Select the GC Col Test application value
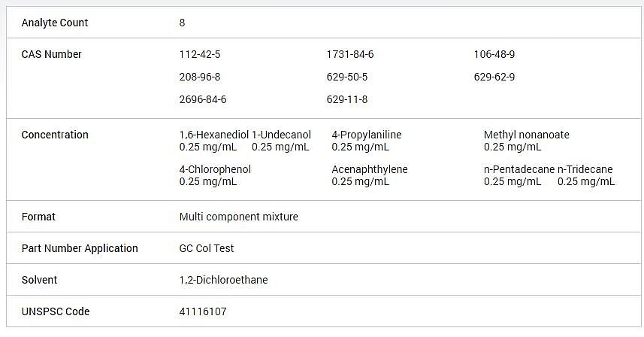Image resolution: width=644 pixels, height=337 pixels. [x=206, y=248]
